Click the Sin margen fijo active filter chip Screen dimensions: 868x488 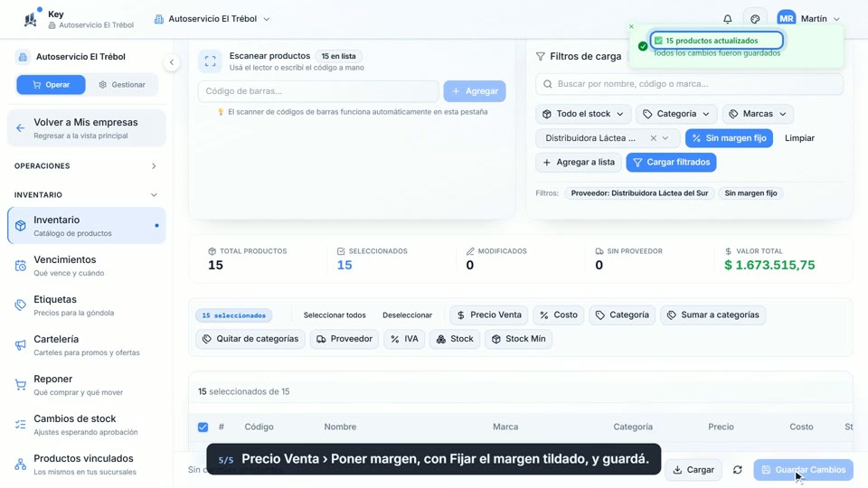(750, 193)
